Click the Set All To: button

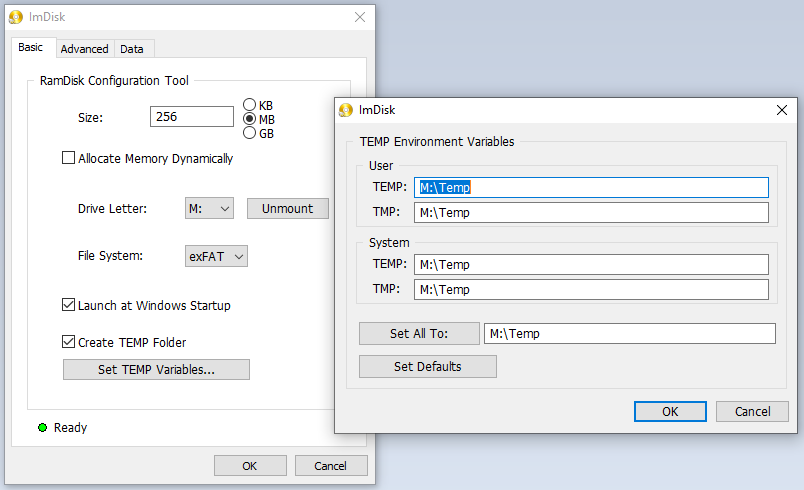click(x=419, y=334)
